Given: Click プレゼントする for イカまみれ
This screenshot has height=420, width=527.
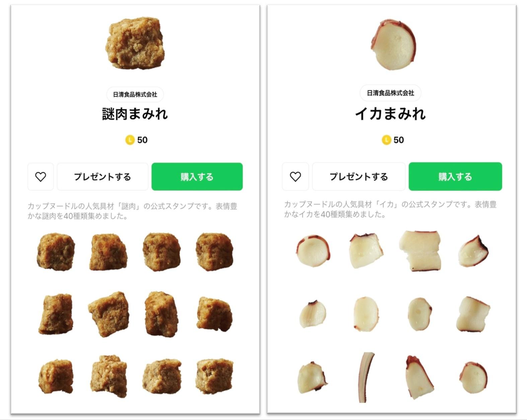Looking at the screenshot, I should (359, 177).
